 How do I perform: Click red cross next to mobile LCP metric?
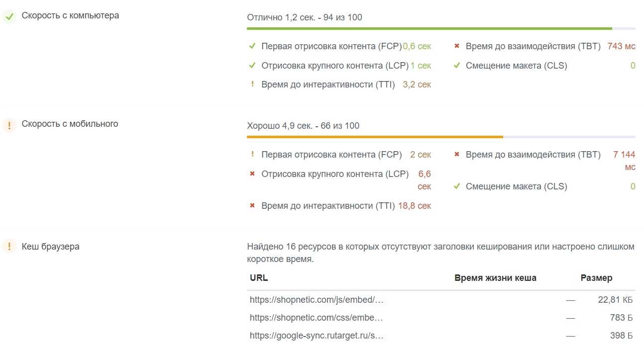point(252,174)
